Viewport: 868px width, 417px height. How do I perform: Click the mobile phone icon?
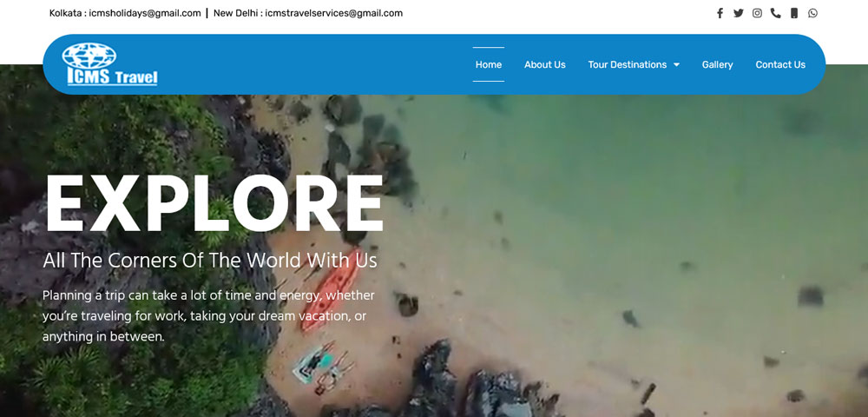794,13
